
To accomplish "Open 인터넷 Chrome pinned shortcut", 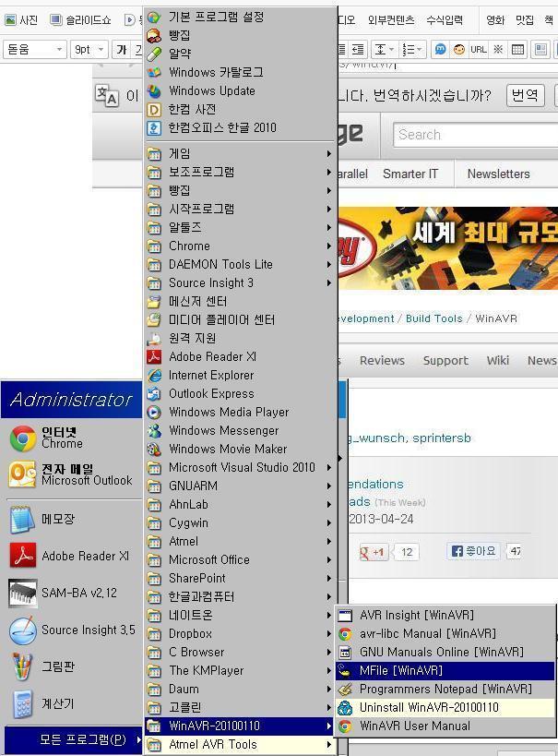I will pyautogui.click(x=72, y=438).
